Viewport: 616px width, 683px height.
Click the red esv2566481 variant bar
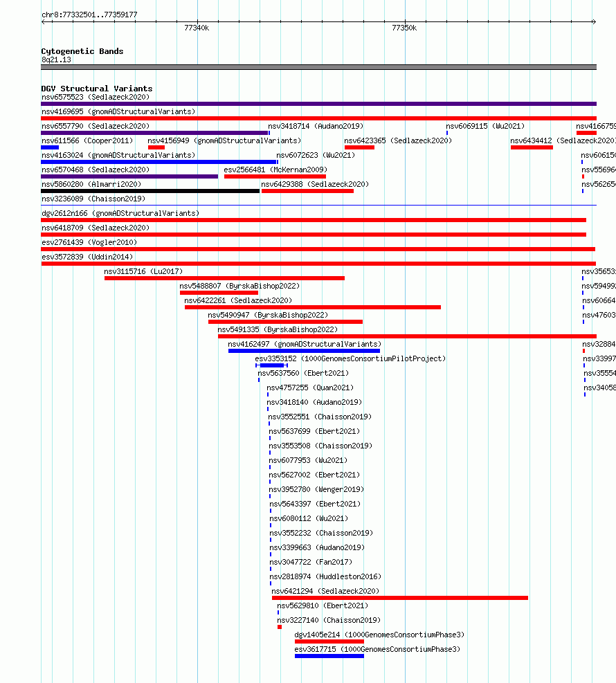[275, 176]
